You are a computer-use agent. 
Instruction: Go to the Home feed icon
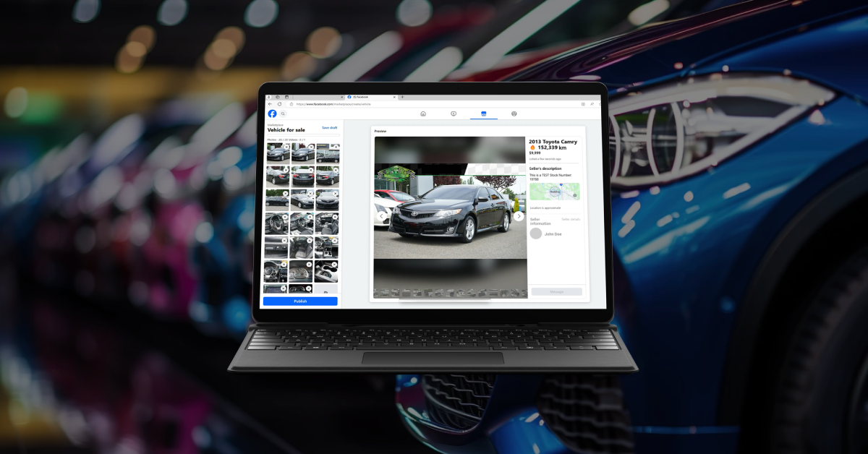coord(423,113)
